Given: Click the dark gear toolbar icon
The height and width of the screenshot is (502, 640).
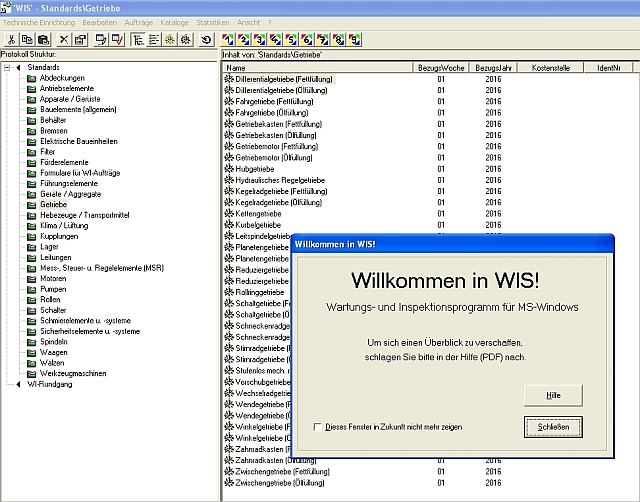Looking at the screenshot, I should [186, 40].
